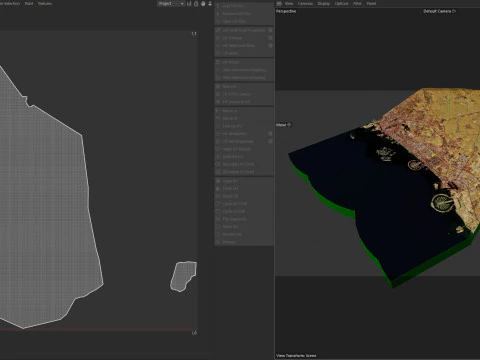Image resolution: width=480 pixels, height=360 pixels.
Task: Open the Display menu
Action: pos(323,3)
